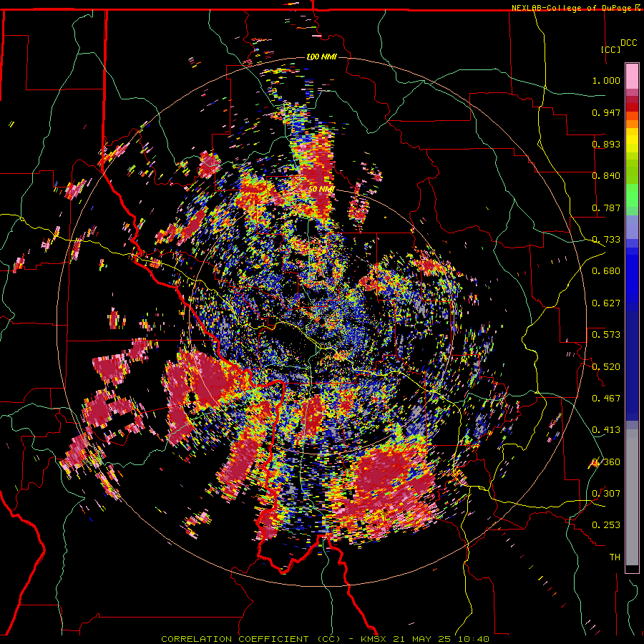
Task: Click the Correlation Coefficient (CC) caption
Action: point(251,639)
